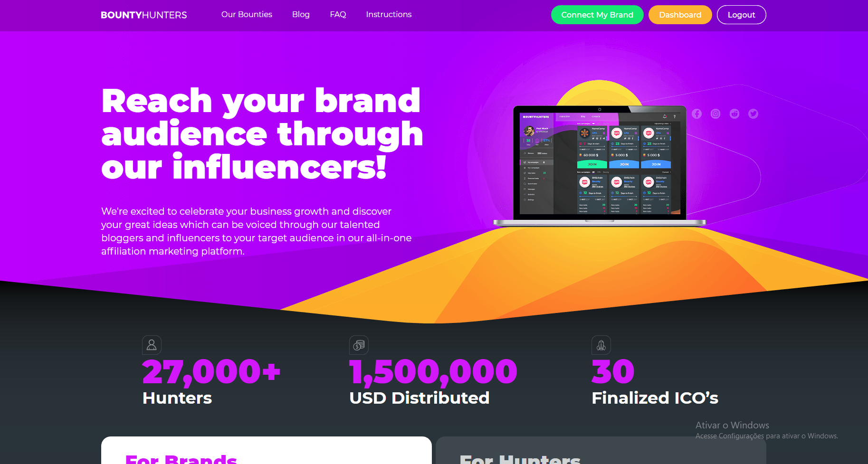
Task: Select the For Hunters card heading
Action: [520, 459]
